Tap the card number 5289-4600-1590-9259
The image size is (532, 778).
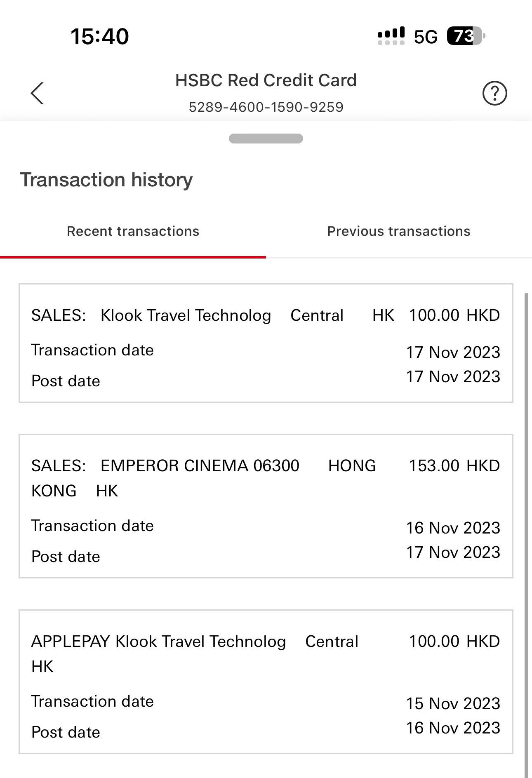266,107
